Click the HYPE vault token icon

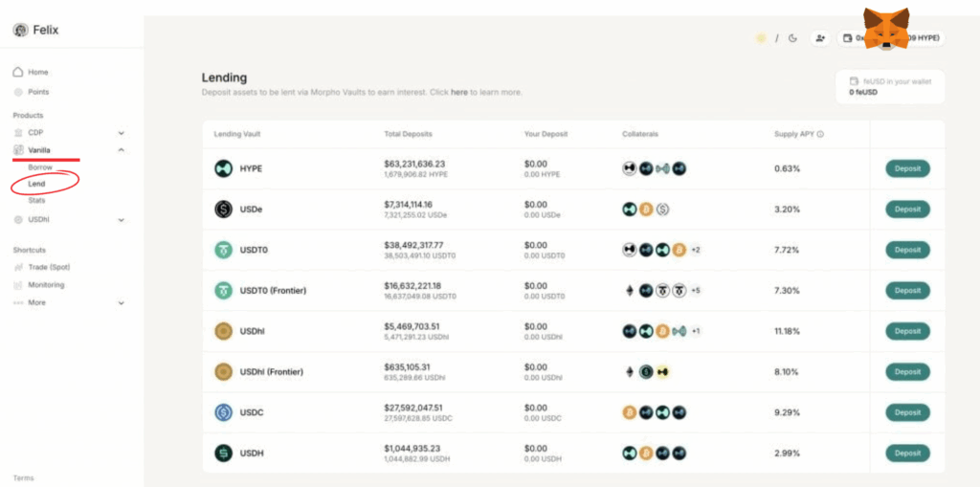[223, 168]
